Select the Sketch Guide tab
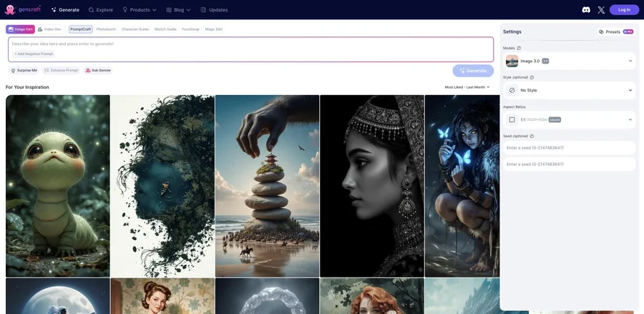 point(165,29)
